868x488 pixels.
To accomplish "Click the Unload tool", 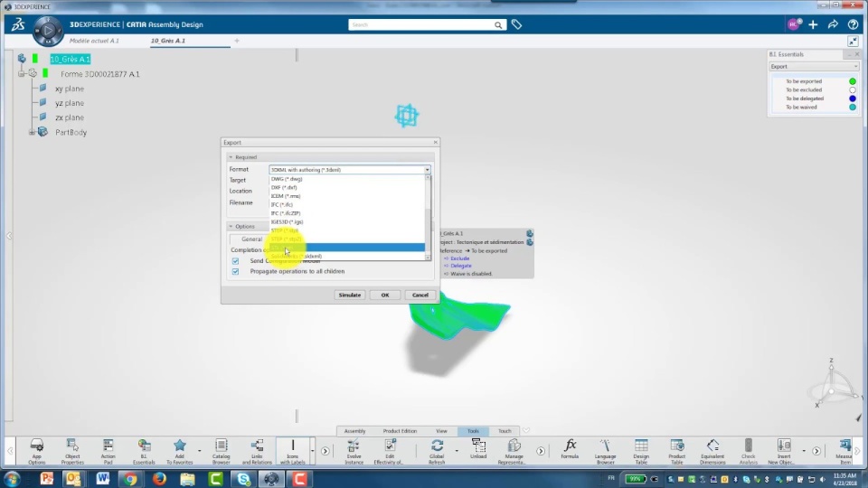I will click(478, 451).
